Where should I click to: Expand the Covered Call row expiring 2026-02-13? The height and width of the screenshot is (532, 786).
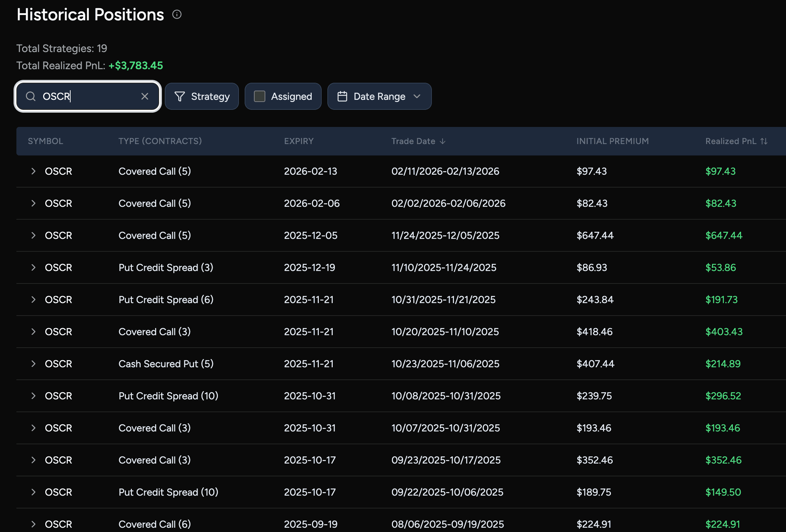33,171
